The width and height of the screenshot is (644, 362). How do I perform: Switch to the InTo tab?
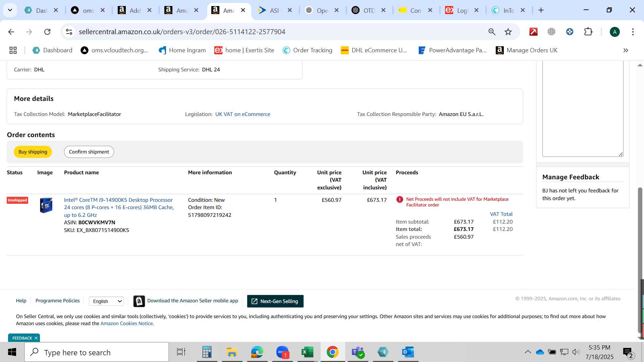pos(509,10)
